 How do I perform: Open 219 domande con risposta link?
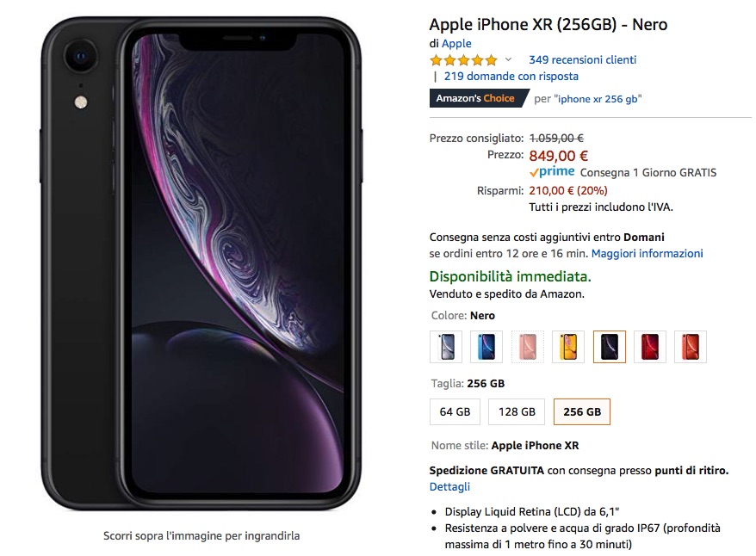click(511, 76)
